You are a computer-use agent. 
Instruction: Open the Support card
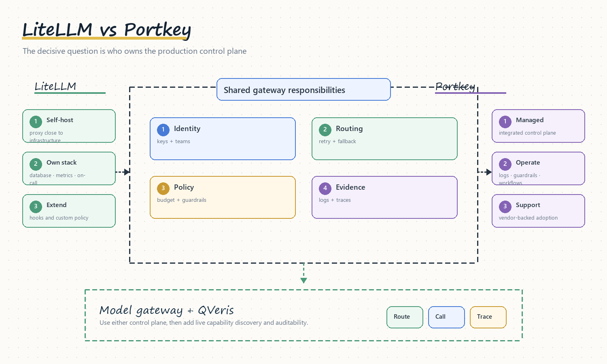pos(538,211)
